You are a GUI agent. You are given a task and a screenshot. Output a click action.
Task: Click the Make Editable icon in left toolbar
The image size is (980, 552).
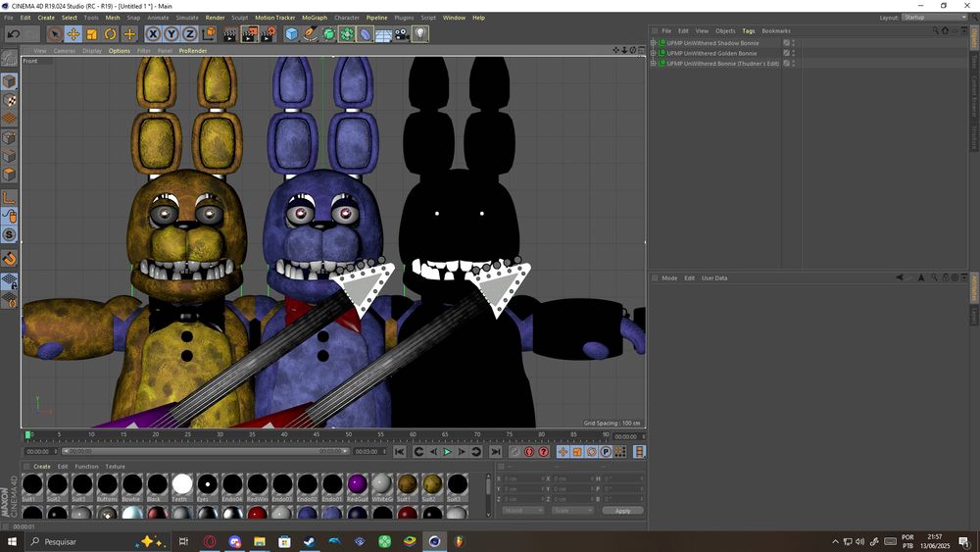click(9, 59)
